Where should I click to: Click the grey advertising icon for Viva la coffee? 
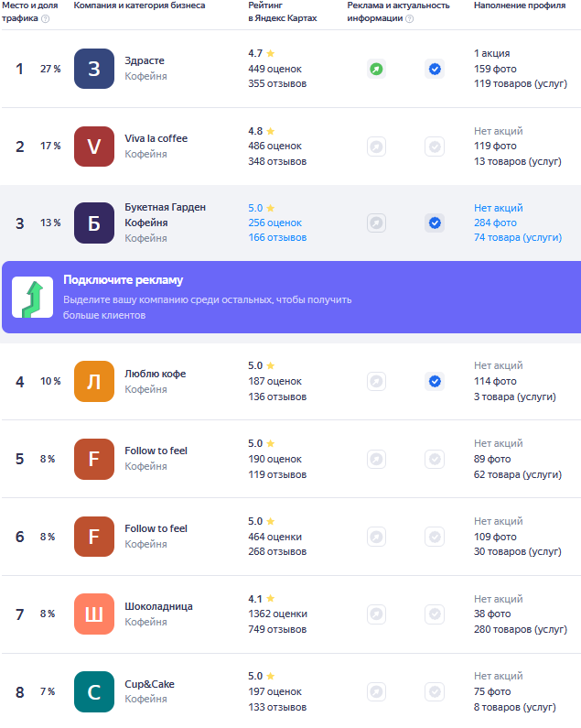tap(376, 147)
